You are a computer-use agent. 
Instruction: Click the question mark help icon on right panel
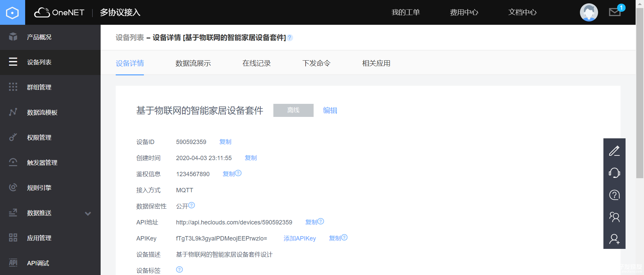click(614, 195)
